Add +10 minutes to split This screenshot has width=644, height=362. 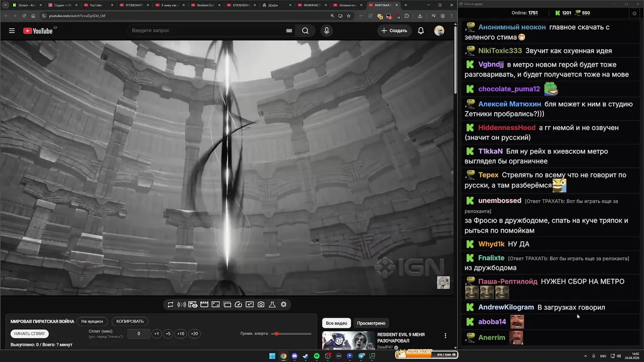pos(181,334)
